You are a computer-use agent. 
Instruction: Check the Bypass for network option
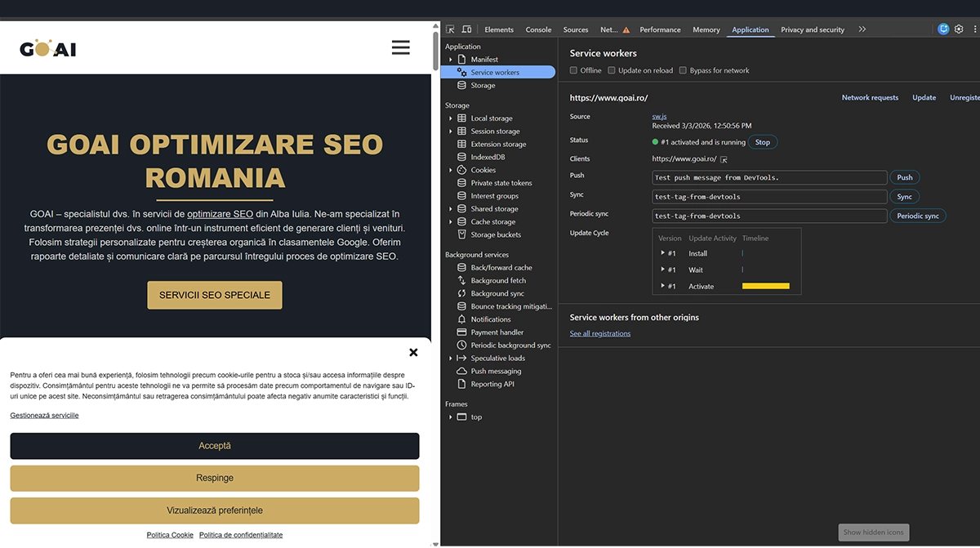coord(683,70)
